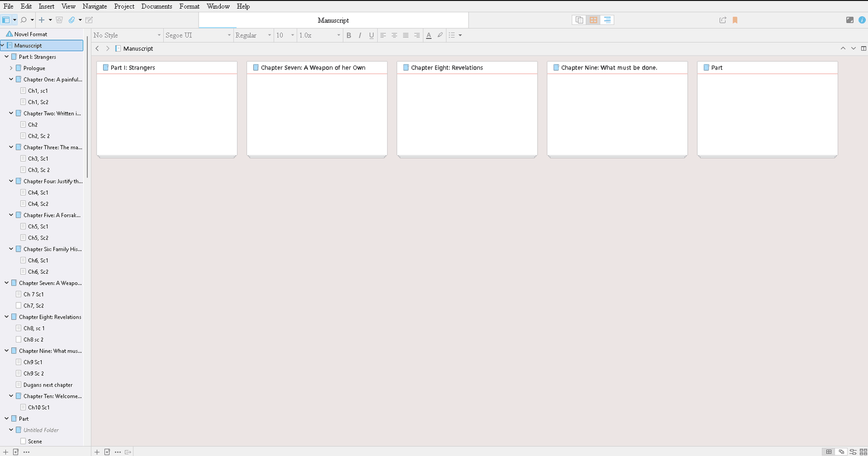The image size is (868, 456).
Task: Click binder footer add item plus icon
Action: (x=5, y=452)
